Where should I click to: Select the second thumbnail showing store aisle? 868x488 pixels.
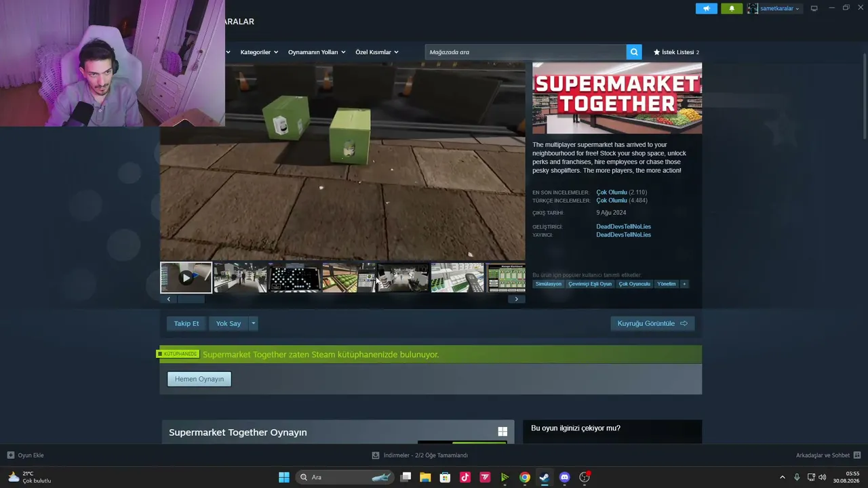240,278
